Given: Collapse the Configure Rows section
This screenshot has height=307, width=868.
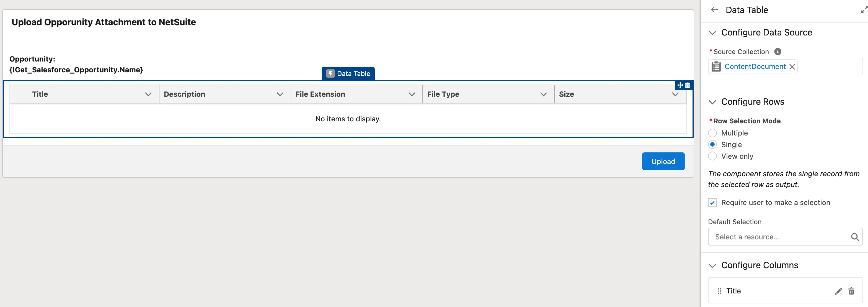Looking at the screenshot, I should coord(712,102).
